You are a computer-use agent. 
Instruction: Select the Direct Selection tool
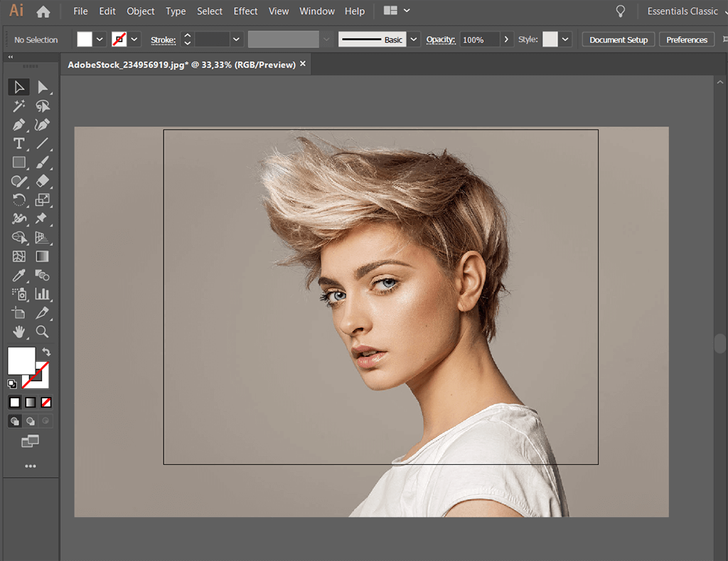[43, 87]
